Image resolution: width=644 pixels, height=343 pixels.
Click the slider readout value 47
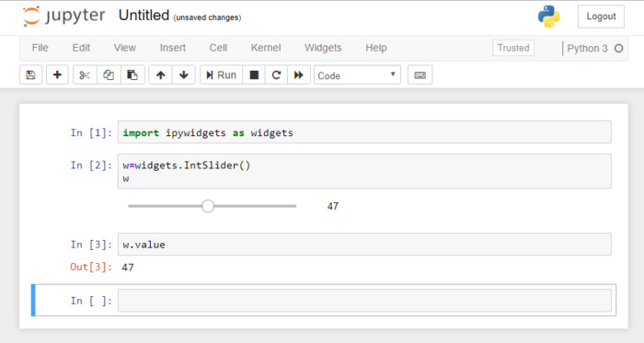333,206
